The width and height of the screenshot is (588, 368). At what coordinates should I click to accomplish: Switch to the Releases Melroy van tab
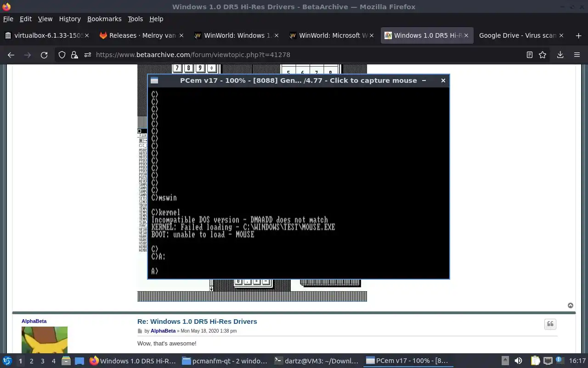[141, 35]
